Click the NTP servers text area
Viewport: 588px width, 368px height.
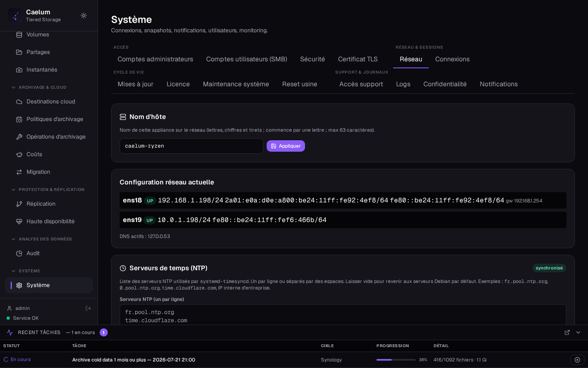tap(343, 315)
